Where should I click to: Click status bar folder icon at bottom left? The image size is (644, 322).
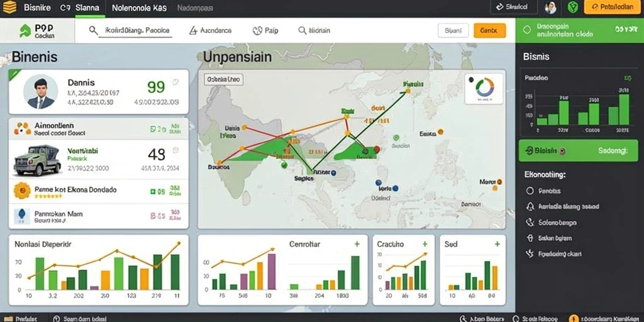click(x=8, y=318)
